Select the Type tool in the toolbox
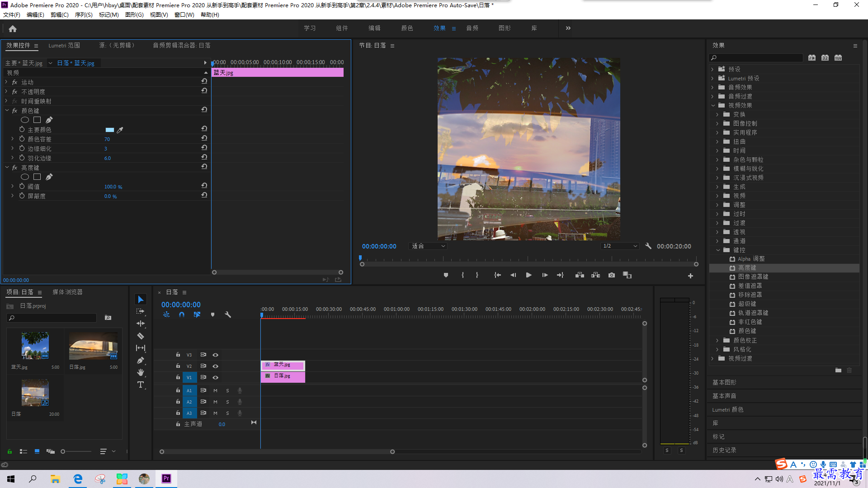 [x=141, y=385]
